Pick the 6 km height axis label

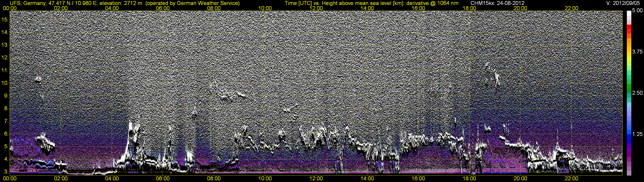point(6,134)
